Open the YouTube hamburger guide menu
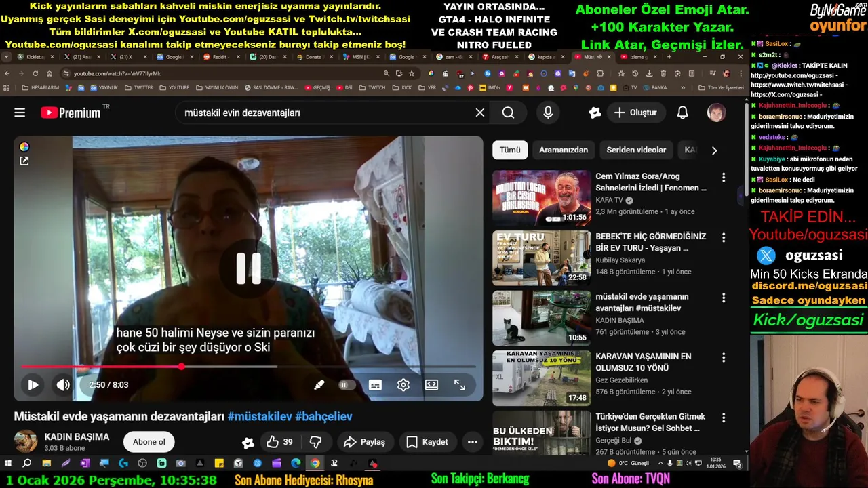 [x=20, y=113]
